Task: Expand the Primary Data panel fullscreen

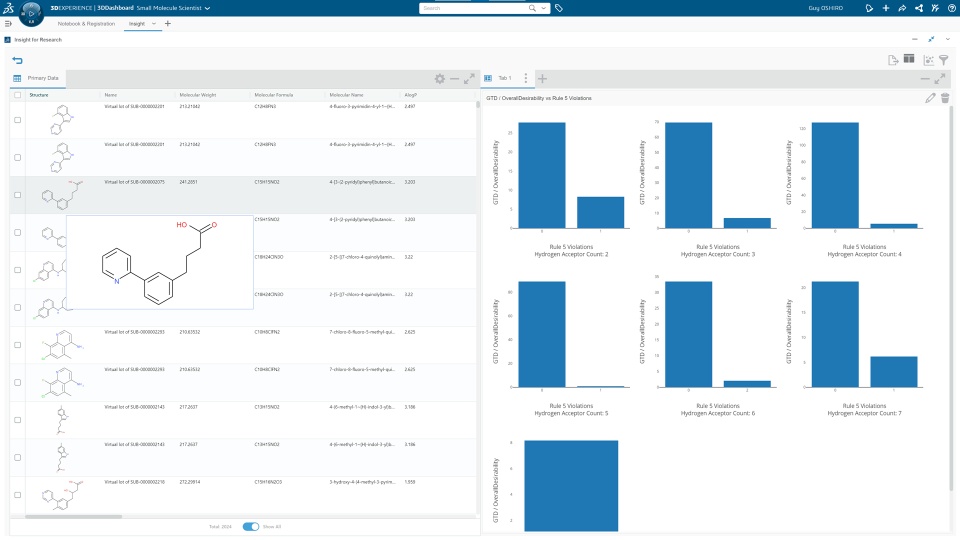Action: click(469, 78)
